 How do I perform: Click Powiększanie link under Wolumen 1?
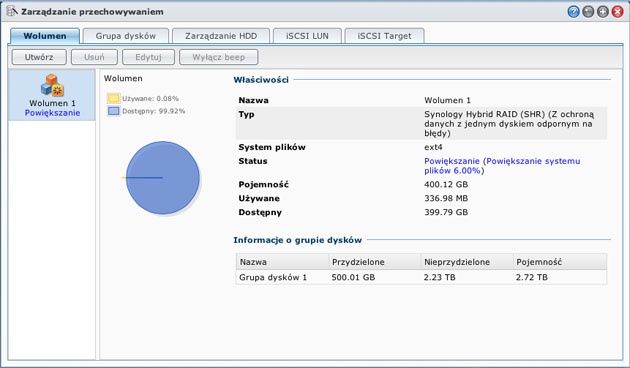52,113
